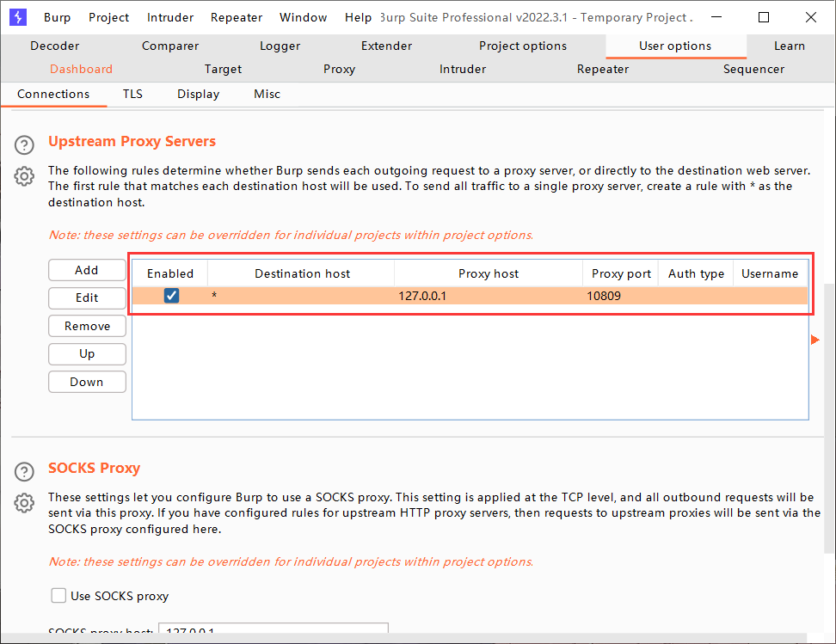
Task: Switch to the Proxy tab
Action: pos(339,69)
